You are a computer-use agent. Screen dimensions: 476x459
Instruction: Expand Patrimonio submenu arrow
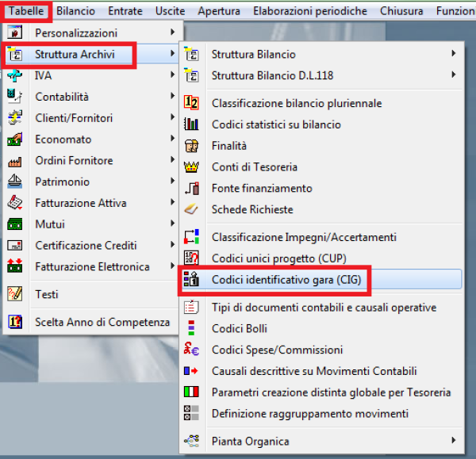click(x=172, y=181)
